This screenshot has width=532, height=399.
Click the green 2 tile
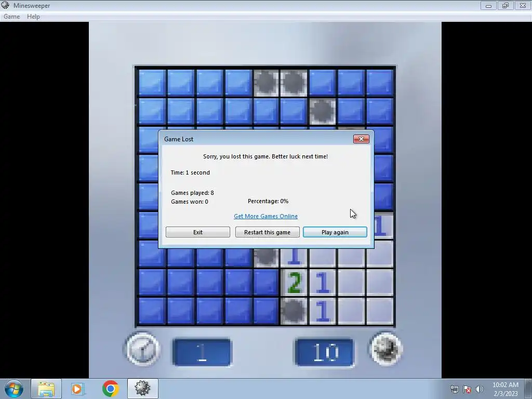pos(294,283)
